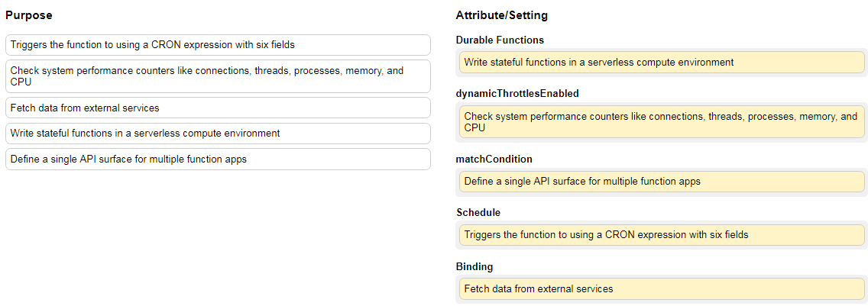
Task: Click the word CPU in left purpose list
Action: click(x=21, y=82)
